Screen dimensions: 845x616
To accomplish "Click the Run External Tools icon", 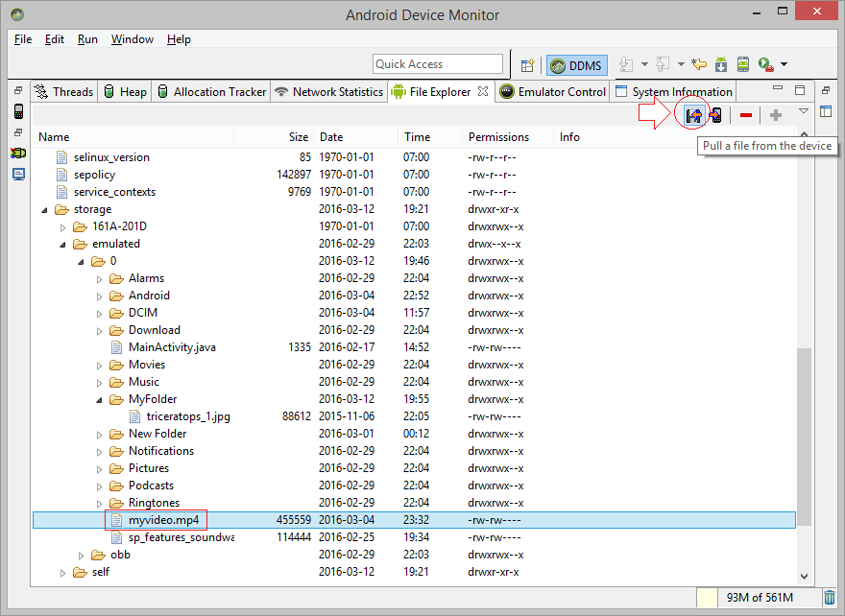I will (x=766, y=64).
